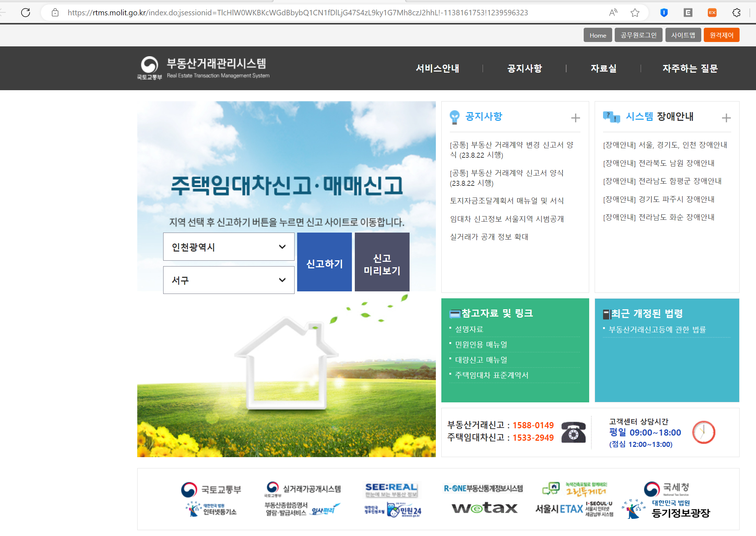Open the 자주하는 질문 menu
Screen dimensions: 756x536
[x=690, y=68]
